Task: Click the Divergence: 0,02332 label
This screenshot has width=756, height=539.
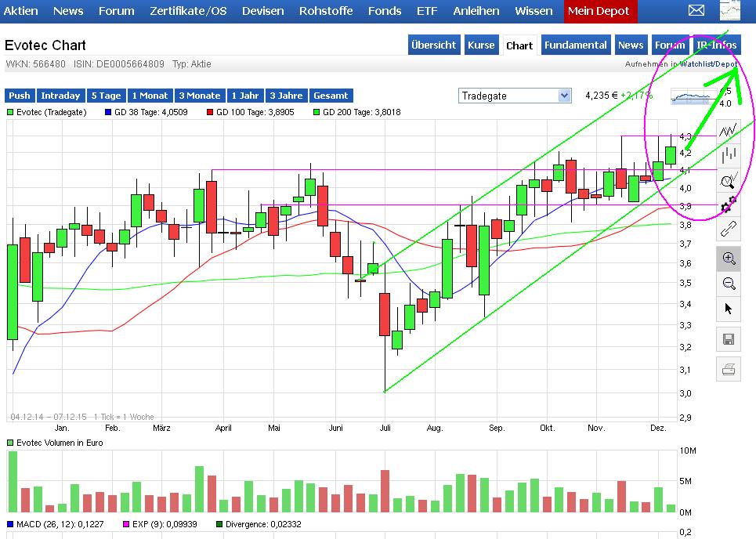Action: tap(263, 524)
